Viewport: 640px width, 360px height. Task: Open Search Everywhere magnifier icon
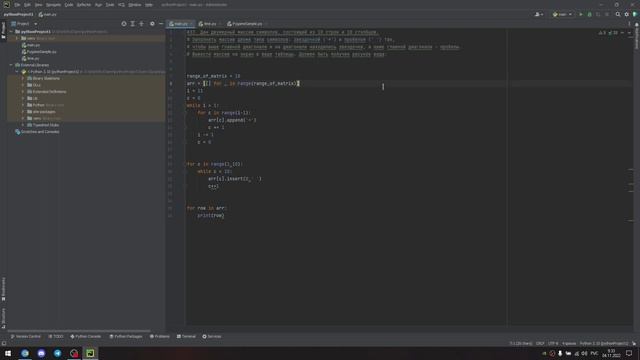click(618, 14)
